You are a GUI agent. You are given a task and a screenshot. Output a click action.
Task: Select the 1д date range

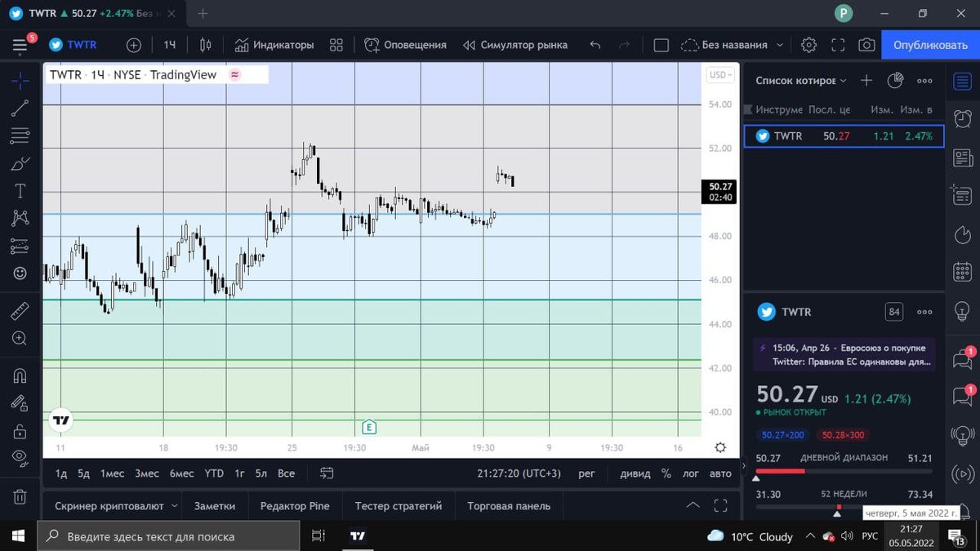coord(61,473)
